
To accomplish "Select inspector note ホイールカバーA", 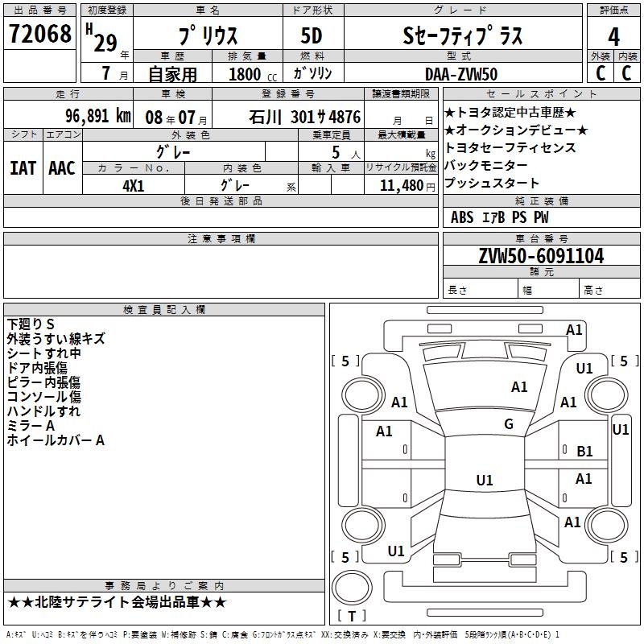I will (56, 440).
